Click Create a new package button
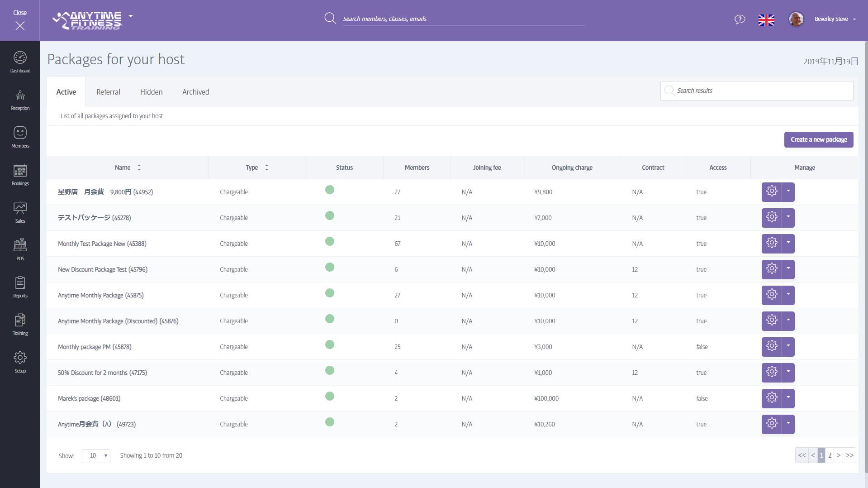Screen dimensions: 868x488 (x=819, y=139)
